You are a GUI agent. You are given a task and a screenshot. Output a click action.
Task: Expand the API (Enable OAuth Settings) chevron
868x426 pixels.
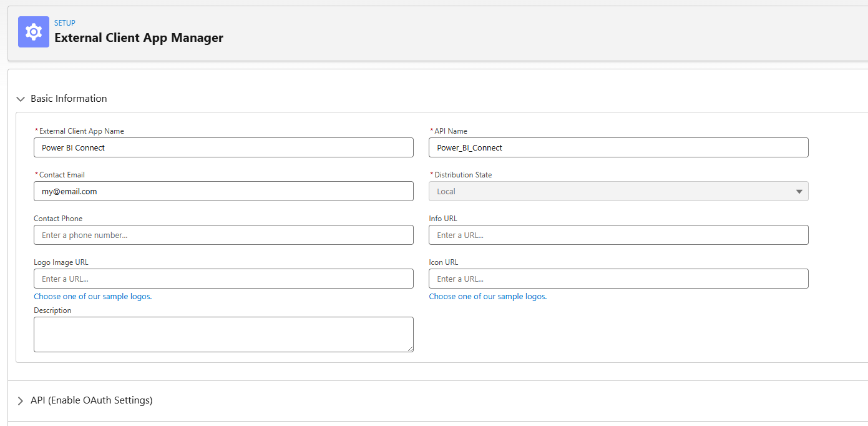21,400
